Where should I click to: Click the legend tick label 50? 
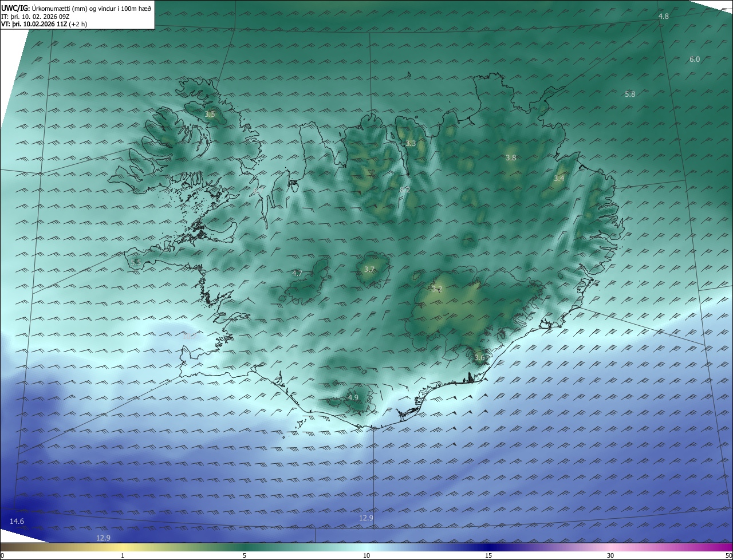click(x=728, y=555)
